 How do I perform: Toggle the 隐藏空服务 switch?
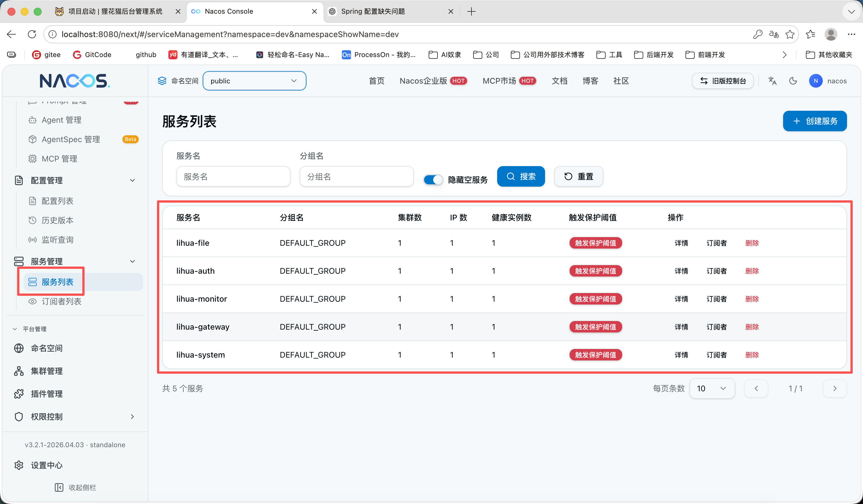point(433,180)
